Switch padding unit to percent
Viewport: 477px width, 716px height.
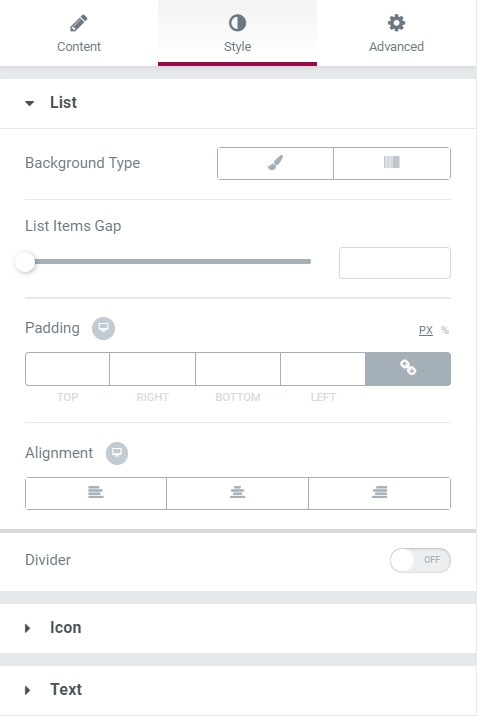[445, 330]
